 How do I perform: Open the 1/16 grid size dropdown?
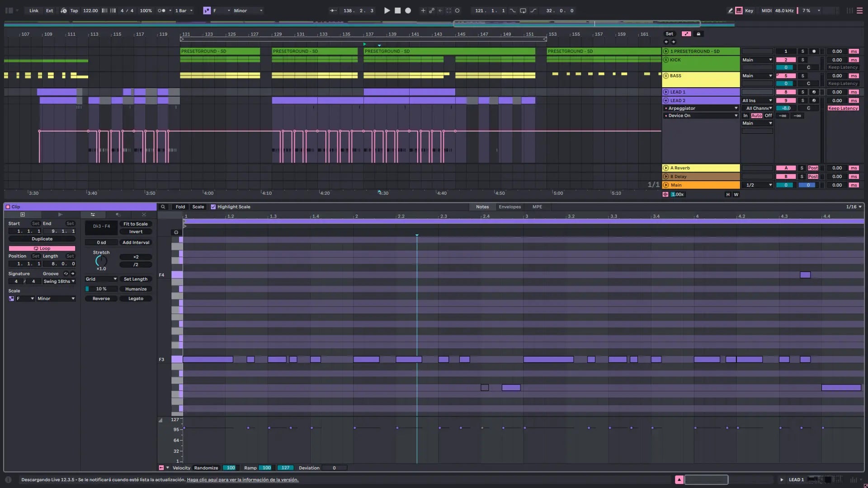pos(854,207)
